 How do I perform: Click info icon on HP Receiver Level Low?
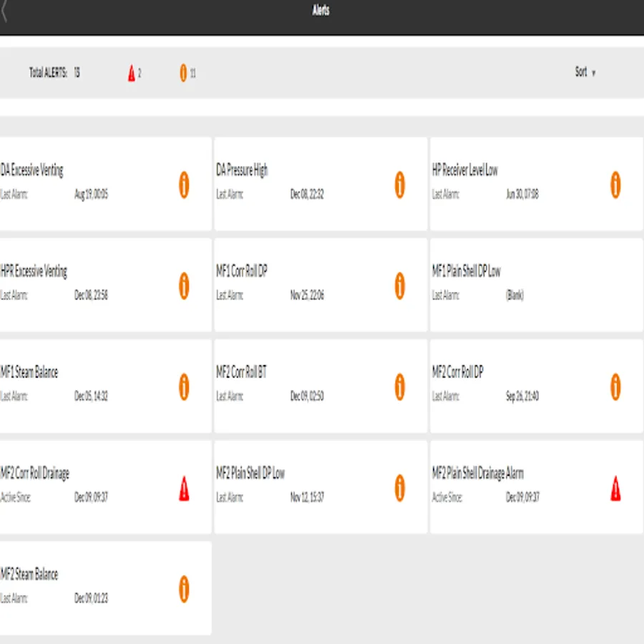click(x=615, y=185)
